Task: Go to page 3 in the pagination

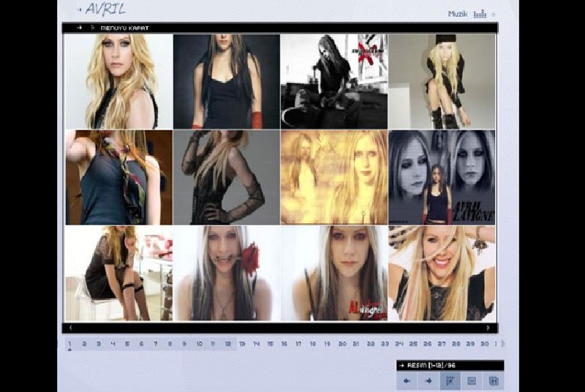Action: pyautogui.click(x=99, y=344)
